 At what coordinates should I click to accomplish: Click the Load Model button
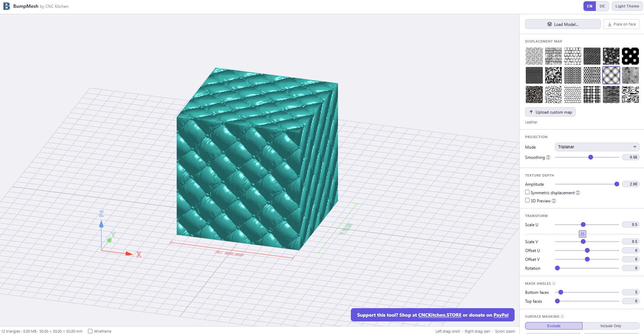pos(563,24)
